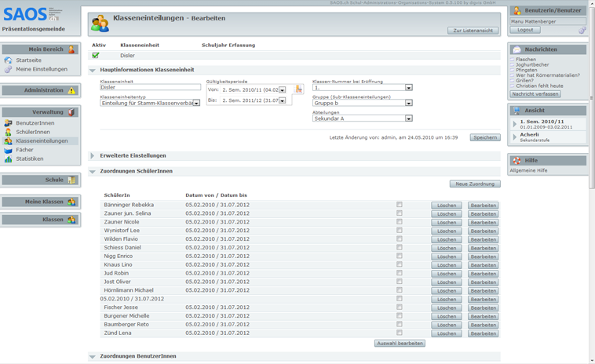The width and height of the screenshot is (595, 364).
Task: Check the box for Knaus Lino
Action: point(400,264)
